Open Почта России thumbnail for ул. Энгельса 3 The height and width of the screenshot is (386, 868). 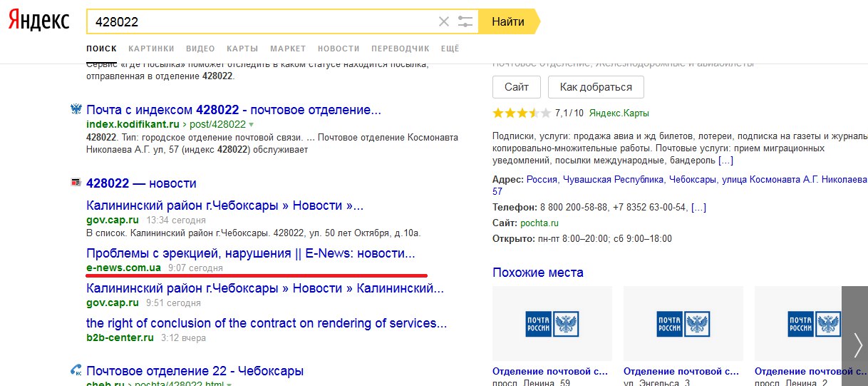[683, 322]
